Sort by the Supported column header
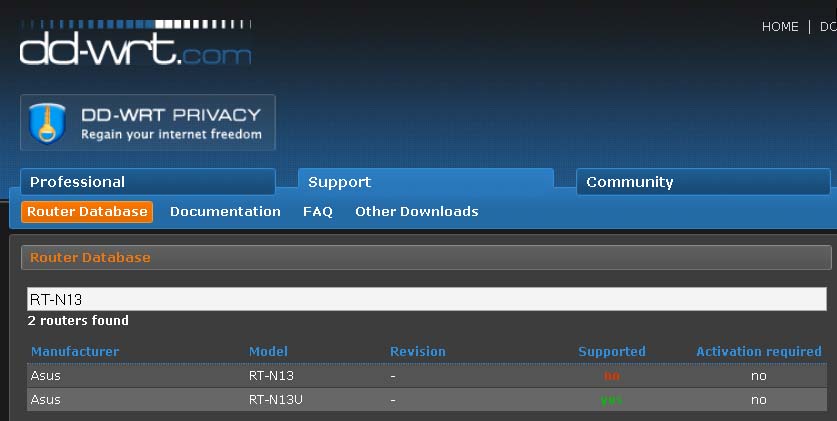This screenshot has height=421, width=837. pyautogui.click(x=612, y=351)
